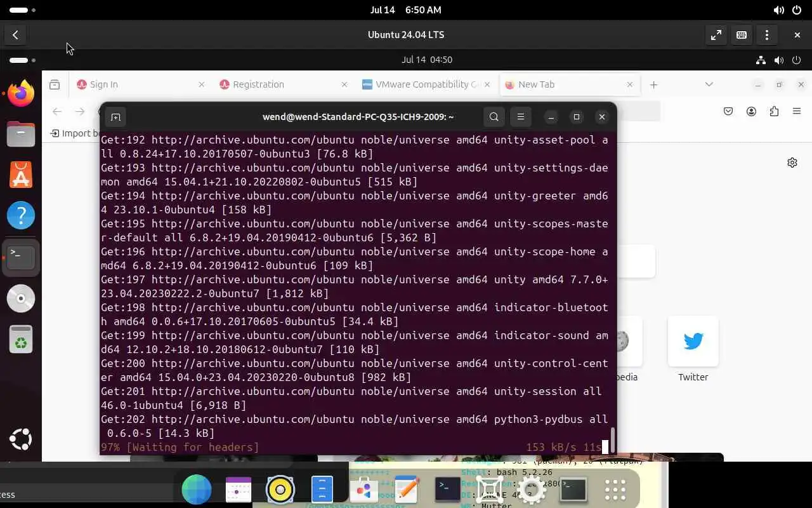812x508 pixels.
Task: Open Firefox tab list view button
Action: (x=55, y=84)
